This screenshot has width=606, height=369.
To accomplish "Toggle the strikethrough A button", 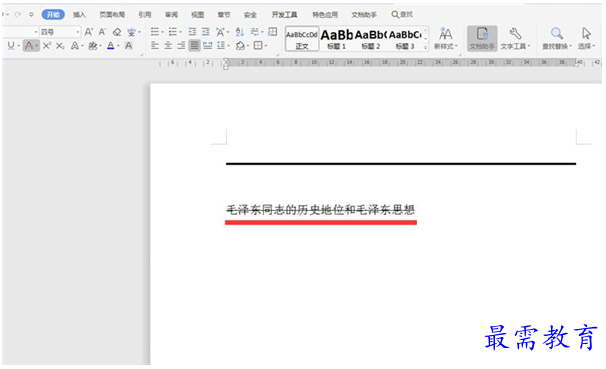I will (29, 46).
